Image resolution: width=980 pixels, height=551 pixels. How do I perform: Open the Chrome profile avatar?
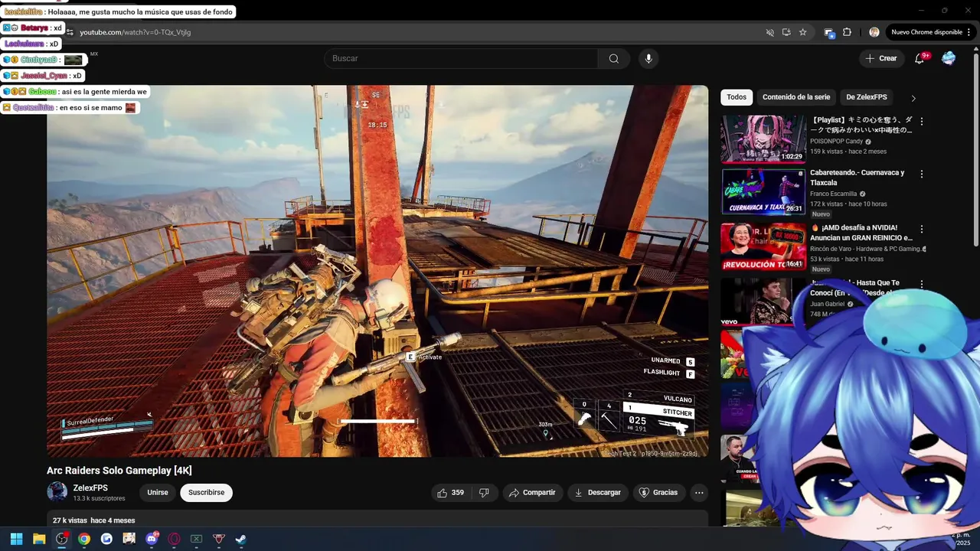(x=874, y=32)
